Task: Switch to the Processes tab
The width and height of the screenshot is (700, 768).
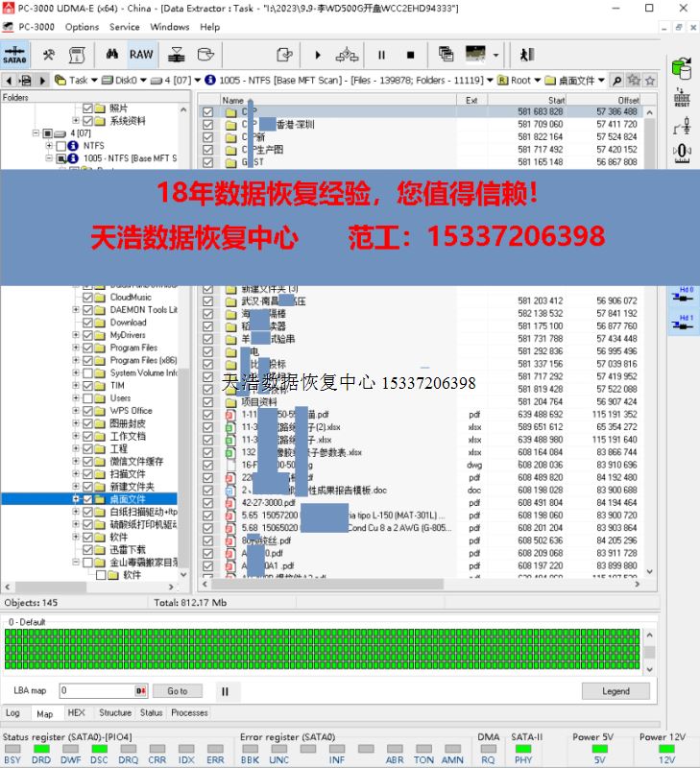Action: click(189, 712)
